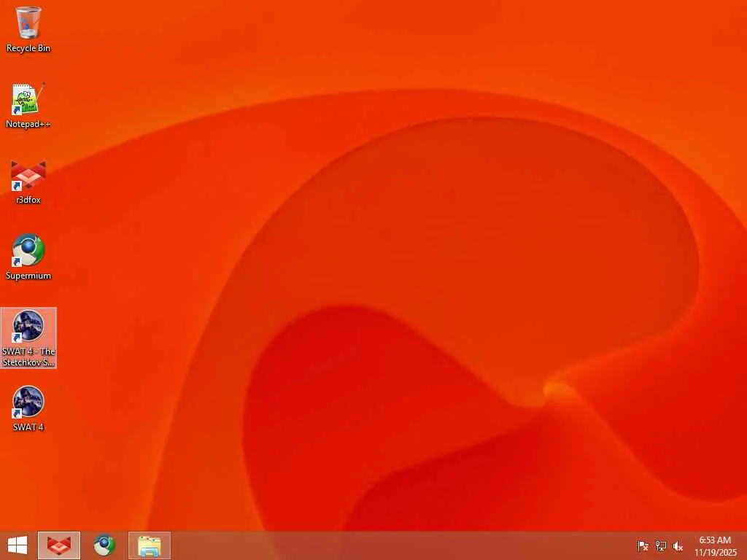The width and height of the screenshot is (747, 560).
Task: Select the plain SWAT 4 desktop shortcut
Action: (x=28, y=408)
